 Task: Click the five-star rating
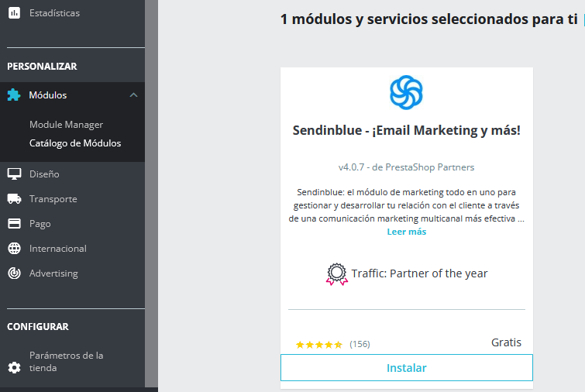click(319, 344)
